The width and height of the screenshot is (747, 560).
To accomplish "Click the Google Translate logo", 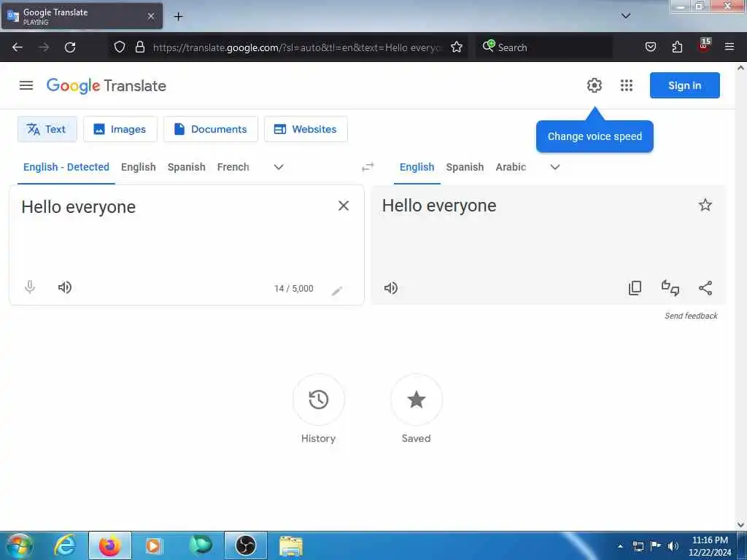I will (107, 86).
